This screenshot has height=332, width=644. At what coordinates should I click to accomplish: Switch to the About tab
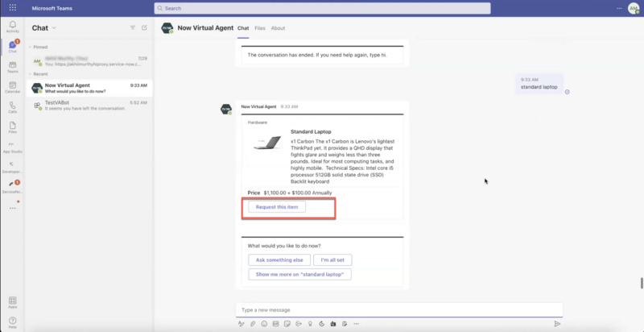278,28
